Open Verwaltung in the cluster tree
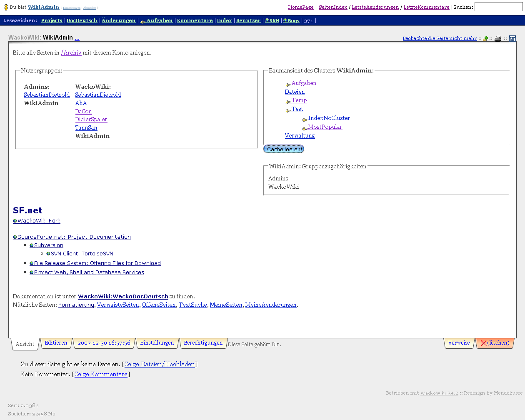The image size is (525, 420). click(300, 136)
